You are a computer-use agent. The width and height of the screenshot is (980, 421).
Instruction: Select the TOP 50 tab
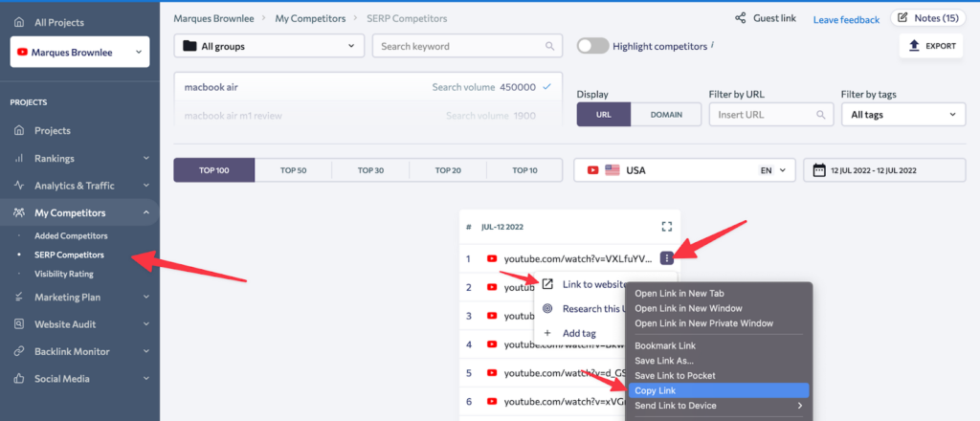pos(293,170)
